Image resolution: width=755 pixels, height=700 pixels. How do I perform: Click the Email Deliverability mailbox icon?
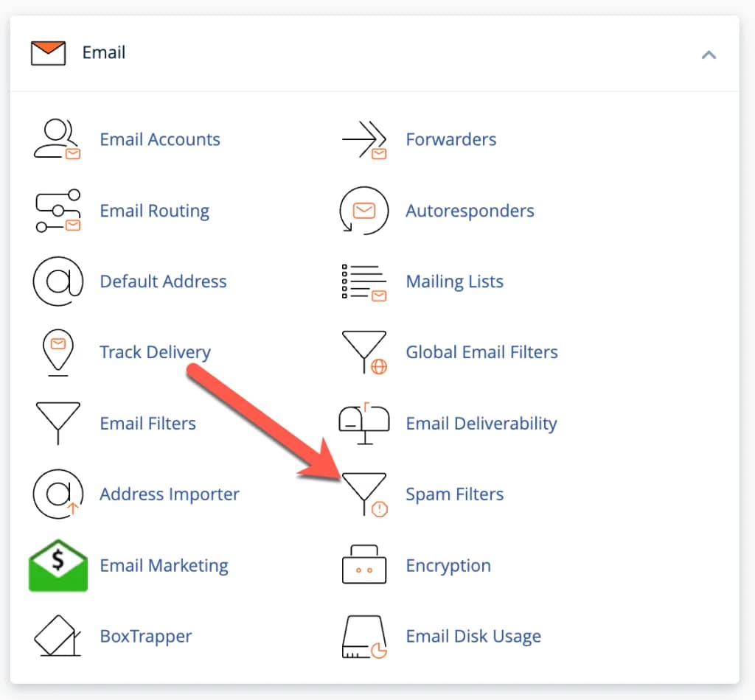coord(363,423)
